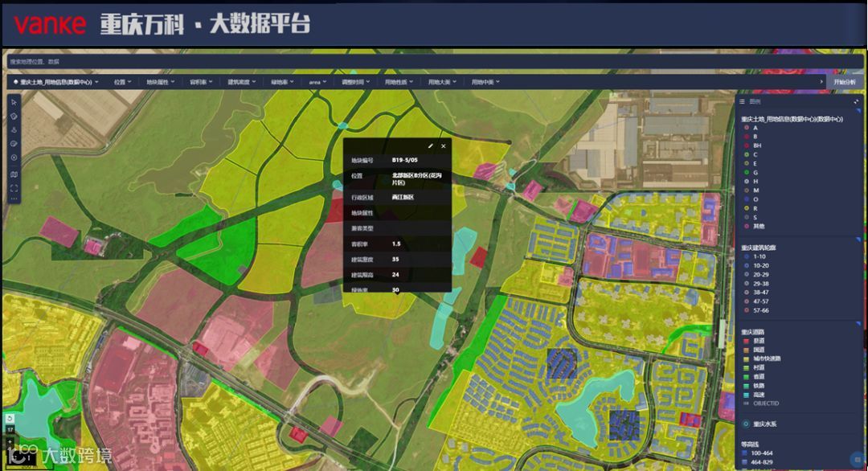Image resolution: width=868 pixels, height=471 pixels.
Task: Click the 重庆道路 legend section title
Action: coord(753,332)
